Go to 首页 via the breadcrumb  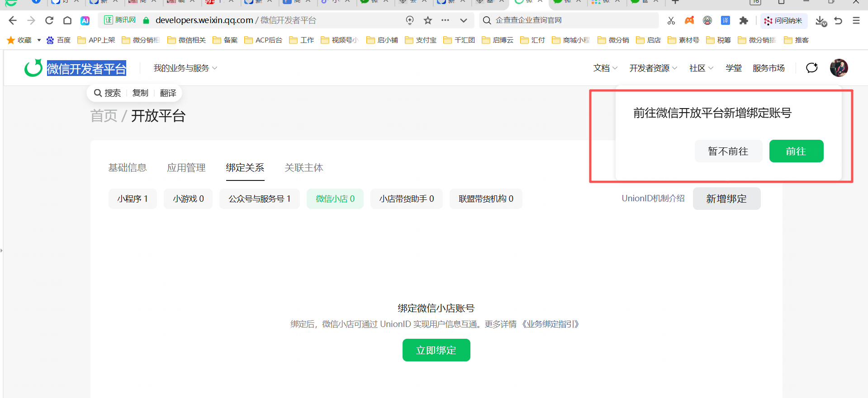[x=104, y=116]
